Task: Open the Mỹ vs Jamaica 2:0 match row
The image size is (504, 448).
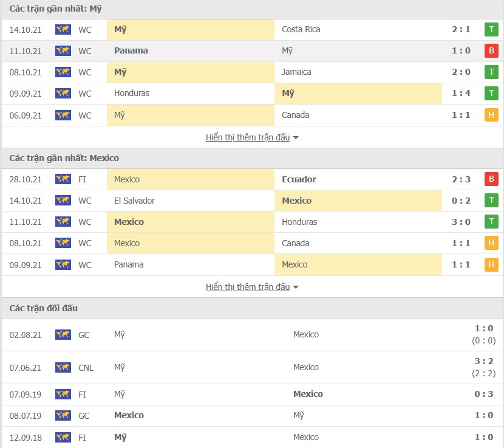Action: [252, 72]
